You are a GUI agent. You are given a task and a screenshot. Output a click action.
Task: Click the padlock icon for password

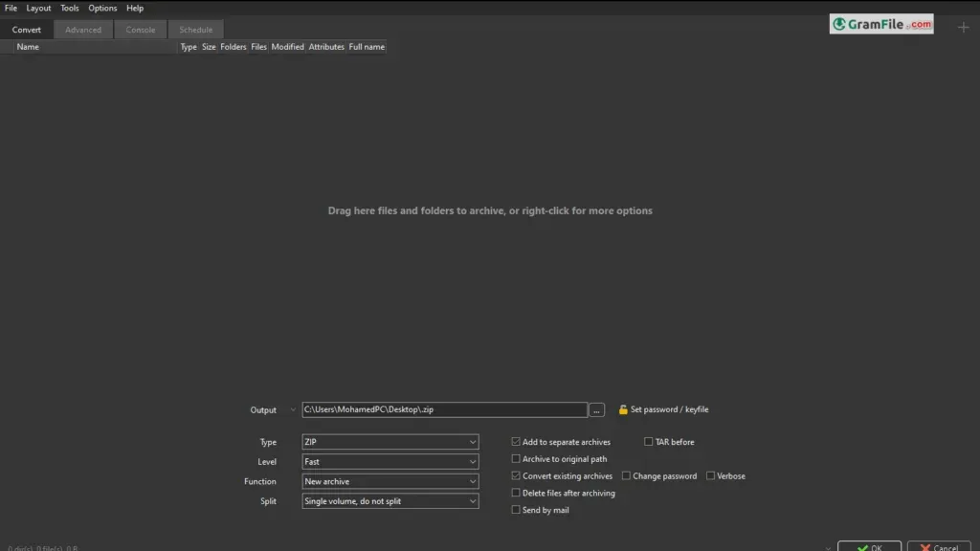click(x=623, y=409)
